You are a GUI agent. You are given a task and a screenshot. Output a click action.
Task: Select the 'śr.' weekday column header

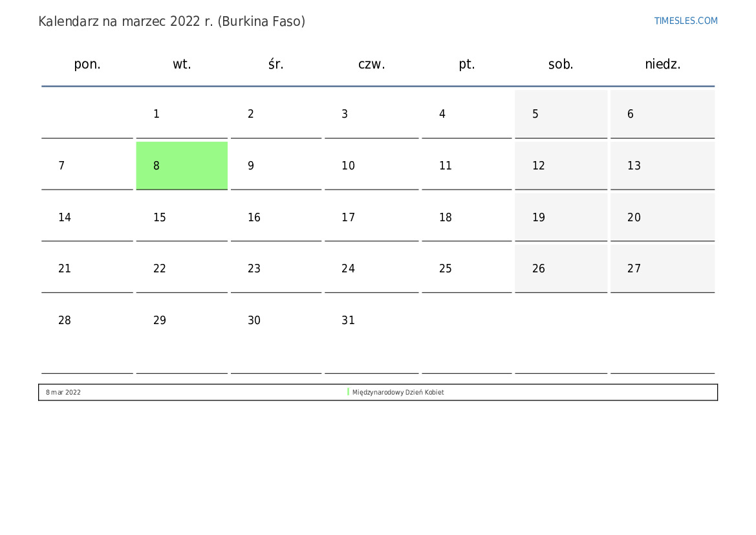coord(276,64)
